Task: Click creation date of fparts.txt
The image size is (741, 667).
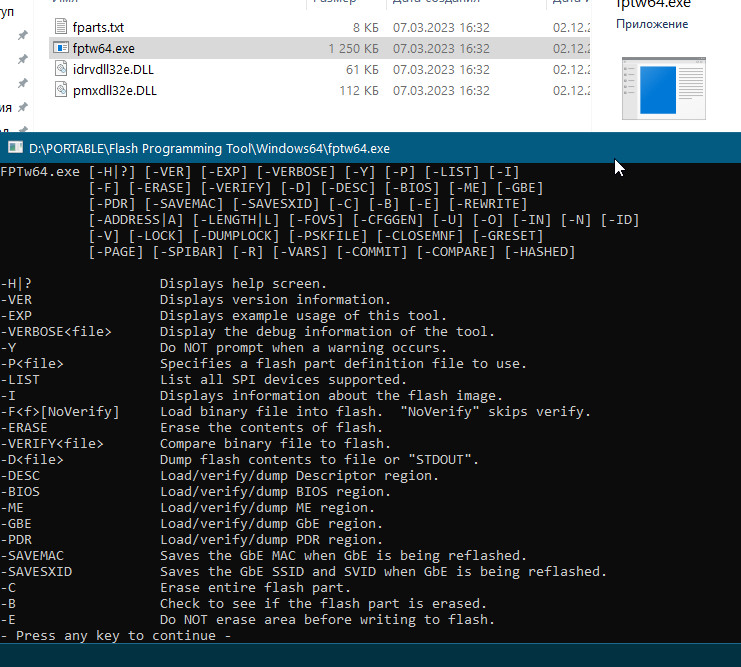Action: (441, 27)
